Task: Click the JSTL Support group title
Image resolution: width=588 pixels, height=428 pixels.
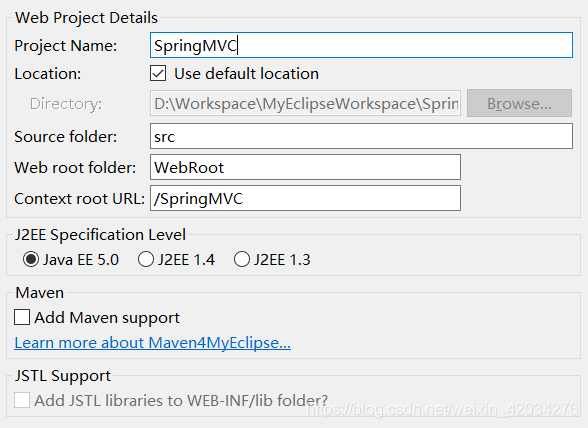Action: pos(63,375)
